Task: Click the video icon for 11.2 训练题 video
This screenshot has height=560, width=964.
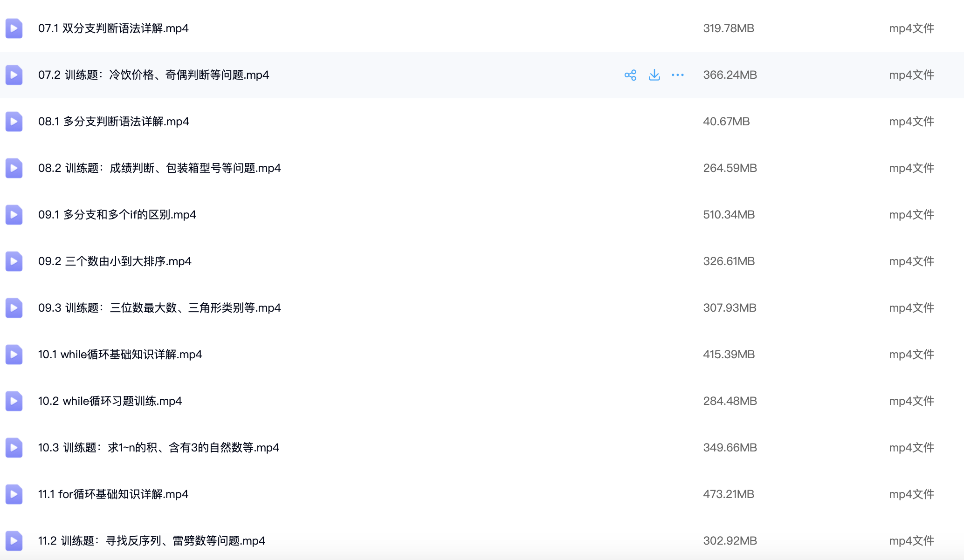Action: coord(14,541)
